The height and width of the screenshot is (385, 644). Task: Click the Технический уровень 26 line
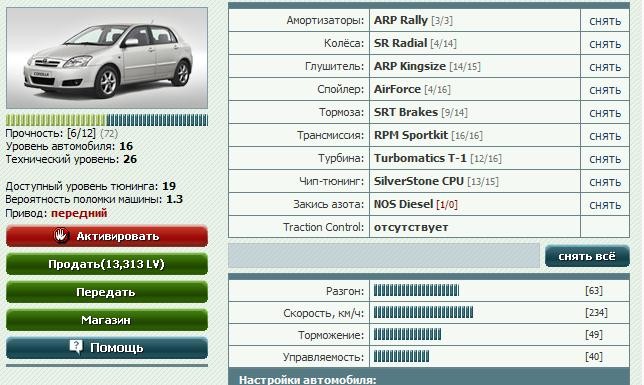click(x=71, y=159)
